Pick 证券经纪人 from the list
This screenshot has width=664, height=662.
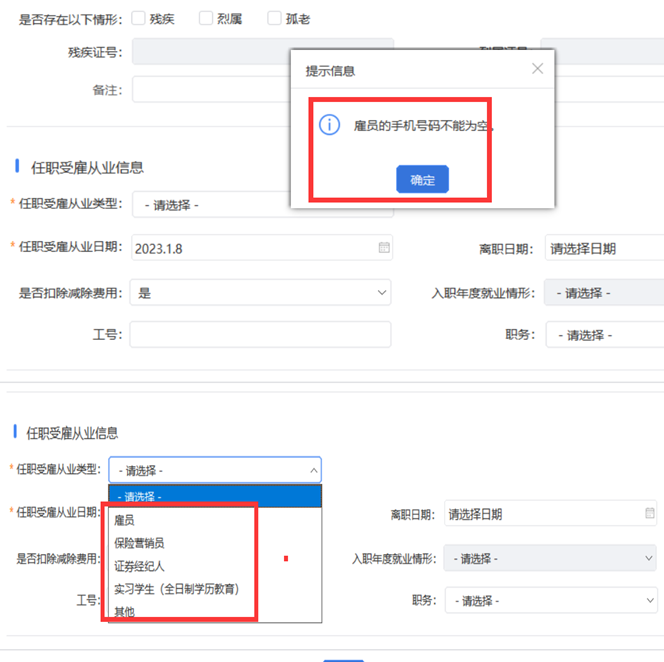click(140, 566)
